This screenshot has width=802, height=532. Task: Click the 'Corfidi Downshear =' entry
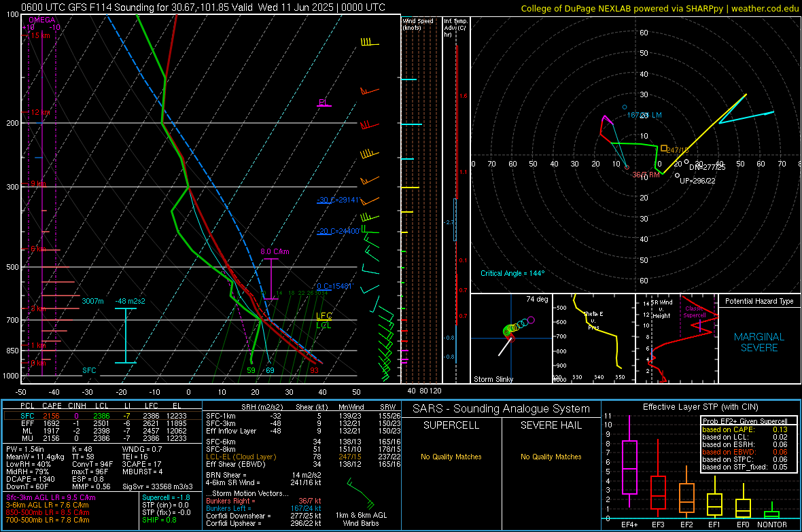point(264,516)
